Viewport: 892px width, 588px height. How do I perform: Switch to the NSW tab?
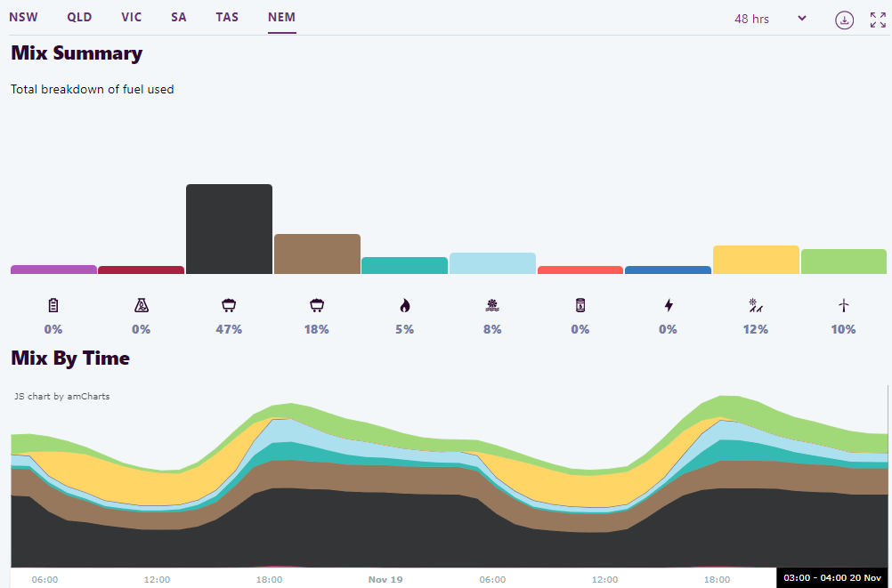23,17
